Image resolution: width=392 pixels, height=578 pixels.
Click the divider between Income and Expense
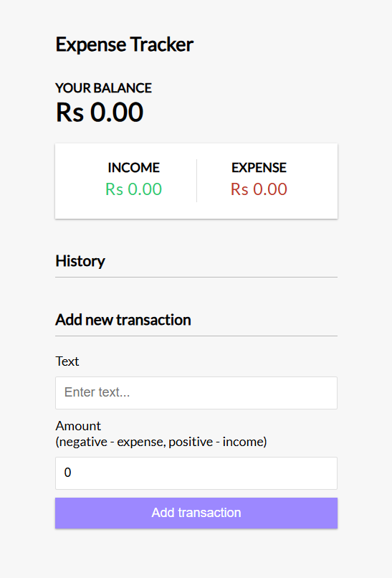197,181
